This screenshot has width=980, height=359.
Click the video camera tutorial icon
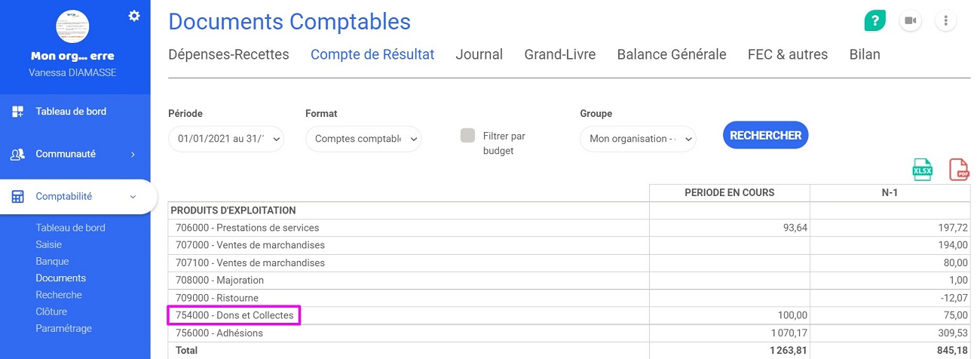click(x=911, y=20)
